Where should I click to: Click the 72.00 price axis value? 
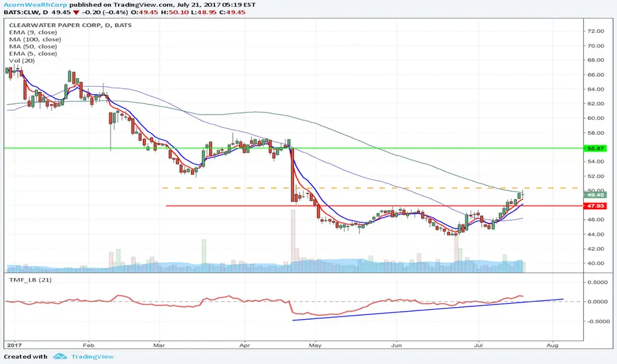(x=595, y=31)
